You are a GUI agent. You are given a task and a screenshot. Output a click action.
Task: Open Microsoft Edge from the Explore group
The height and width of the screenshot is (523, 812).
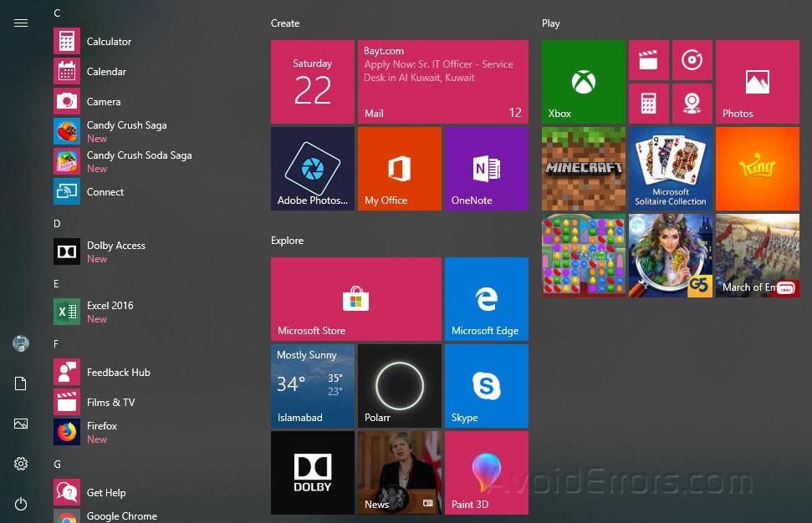pos(486,298)
